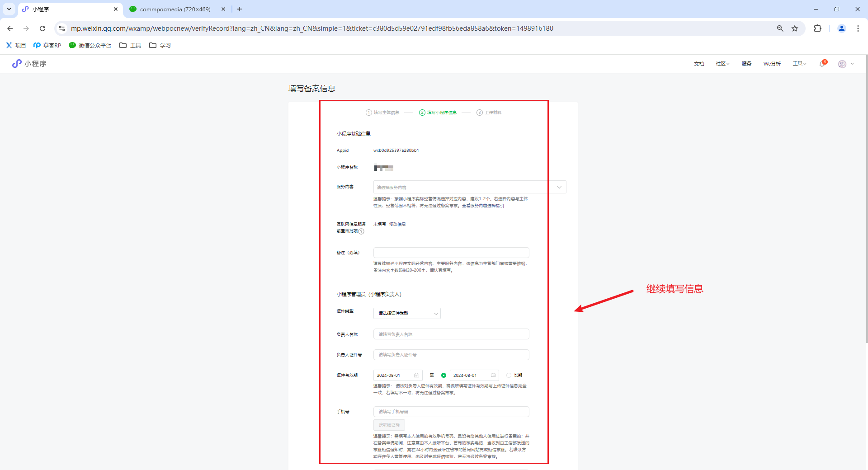This screenshot has height=470, width=868.
Task: Open the 工具 bookmarks folder
Action: click(130, 45)
